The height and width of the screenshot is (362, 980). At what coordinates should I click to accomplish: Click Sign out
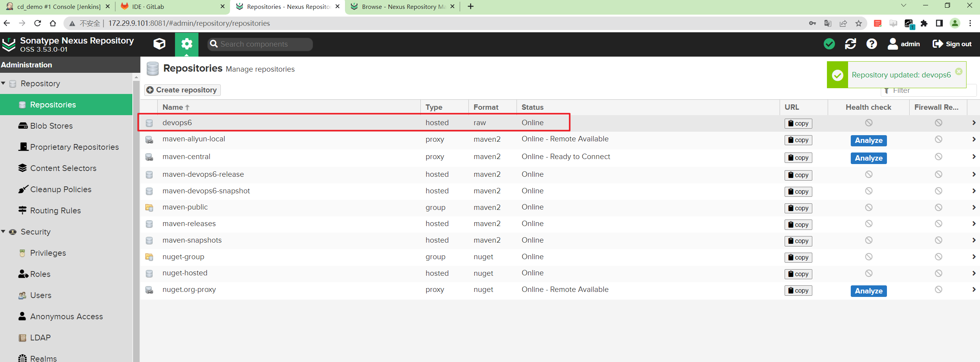pos(952,44)
